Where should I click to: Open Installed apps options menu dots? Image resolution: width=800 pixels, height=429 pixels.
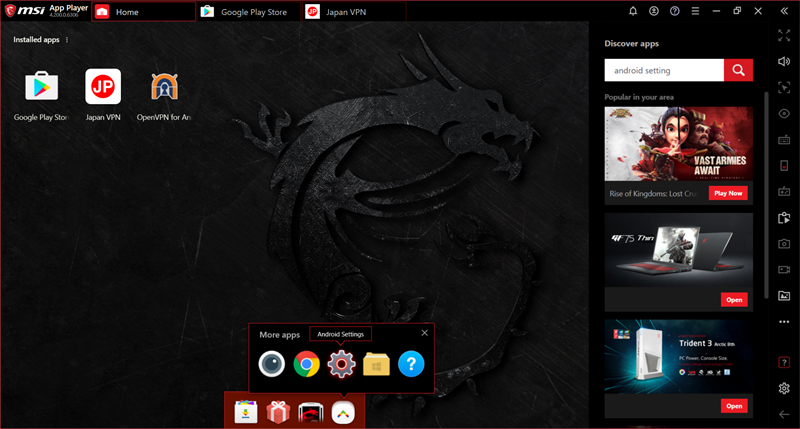coord(67,40)
